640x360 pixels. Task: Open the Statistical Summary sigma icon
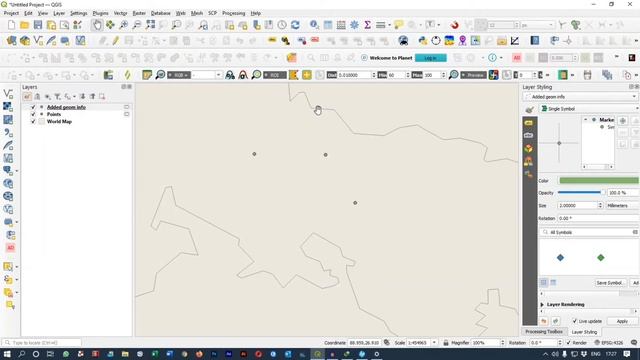[x=367, y=25]
